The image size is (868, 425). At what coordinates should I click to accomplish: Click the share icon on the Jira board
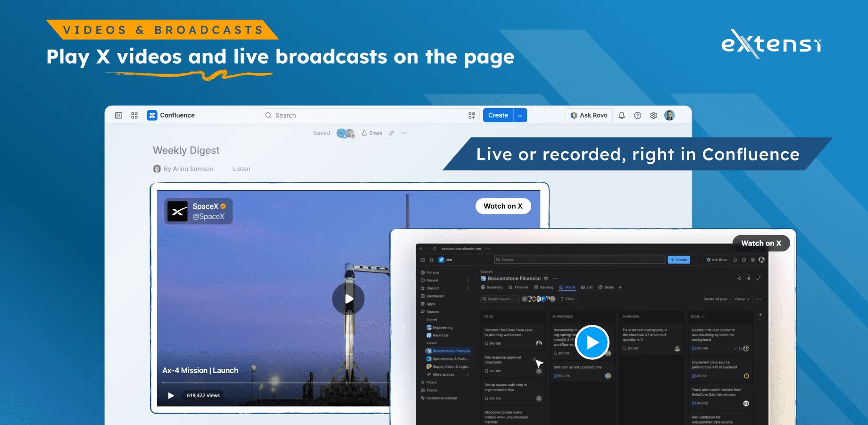tap(739, 279)
